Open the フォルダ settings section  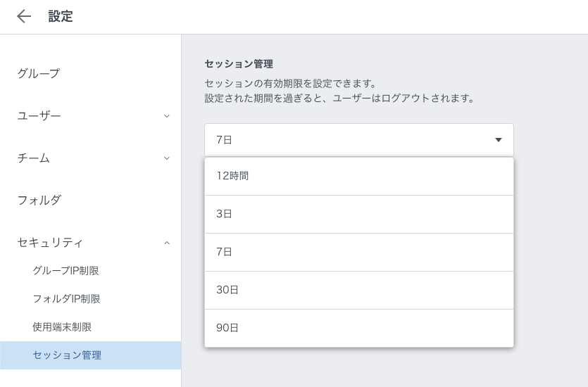coord(39,200)
